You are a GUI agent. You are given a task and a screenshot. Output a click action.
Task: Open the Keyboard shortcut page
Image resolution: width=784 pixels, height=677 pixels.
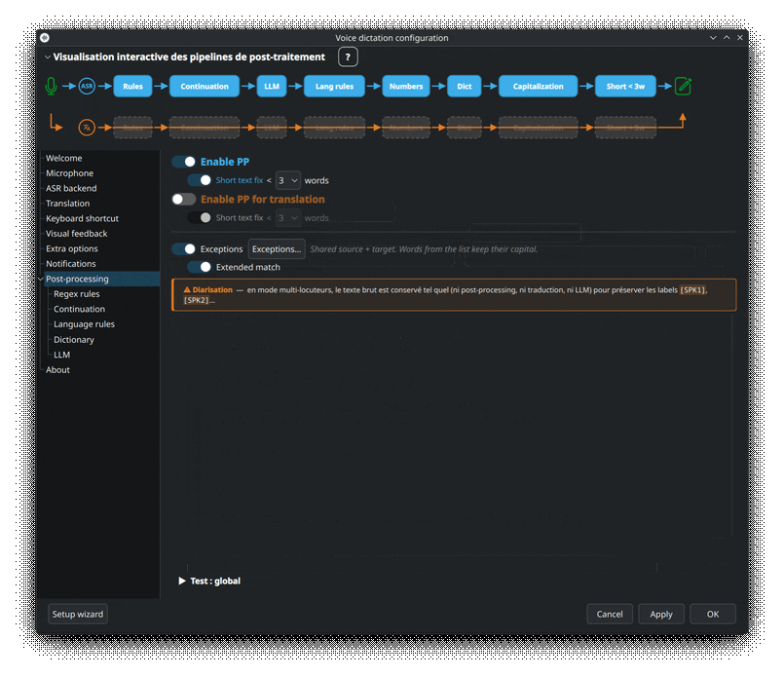point(83,218)
